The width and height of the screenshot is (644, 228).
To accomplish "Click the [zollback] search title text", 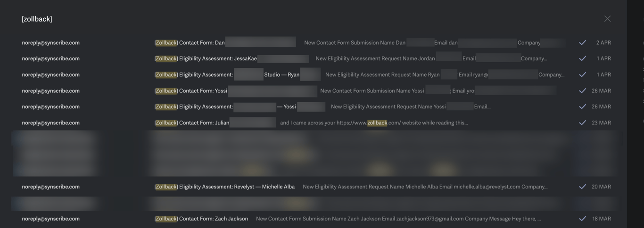I will point(37,19).
